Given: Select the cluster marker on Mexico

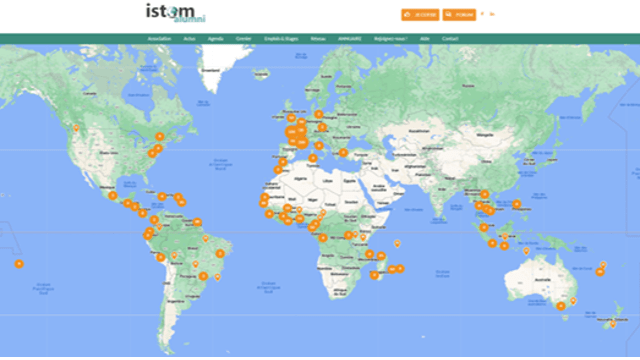Looking at the screenshot, I should [113, 196].
